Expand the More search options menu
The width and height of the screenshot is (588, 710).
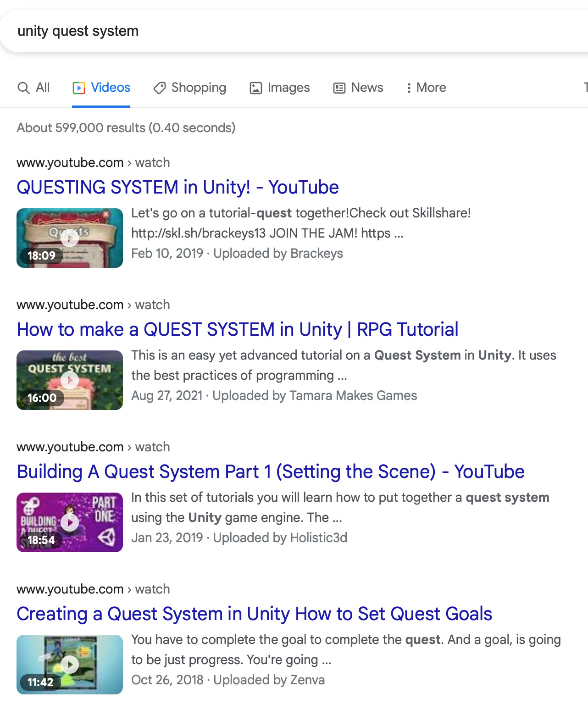(x=426, y=87)
